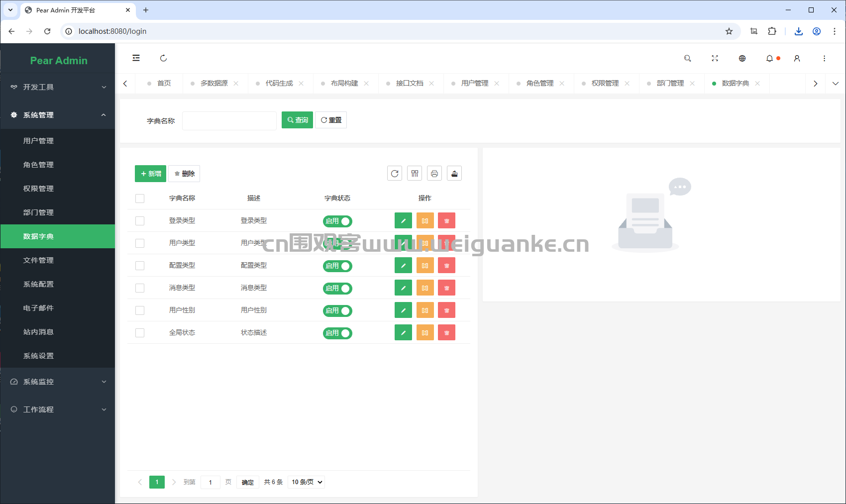The image size is (846, 504).
Task: Click the 重置 reset button
Action: (x=331, y=120)
